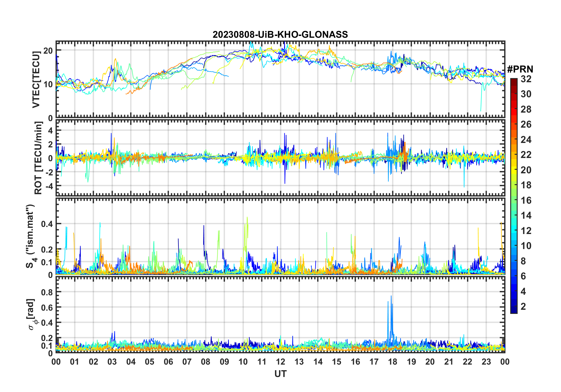Click the plot title 20230808-UiB-KHO-GLONASS
Screen dimensions: 561x392
[x=280, y=34]
